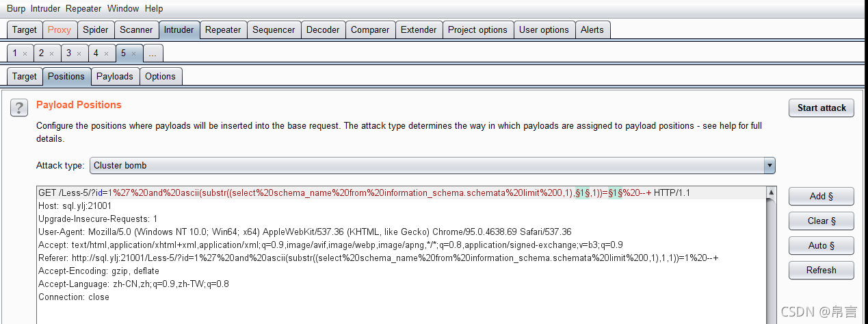Open the Options sub-tab
Image resolution: width=868 pixels, height=324 pixels.
161,76
